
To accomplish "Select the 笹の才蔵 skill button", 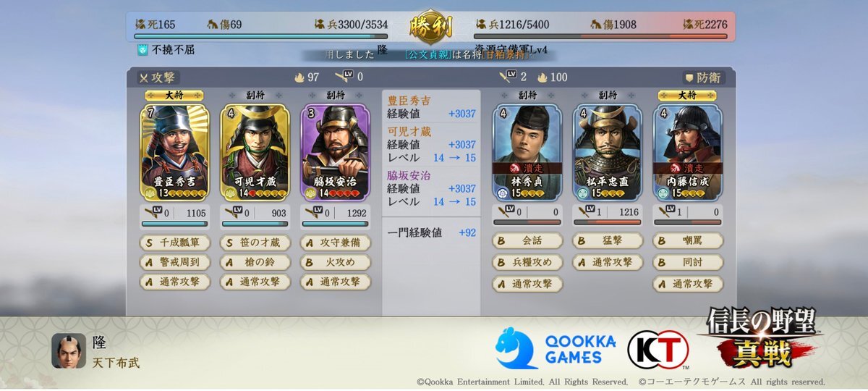I will 255,243.
